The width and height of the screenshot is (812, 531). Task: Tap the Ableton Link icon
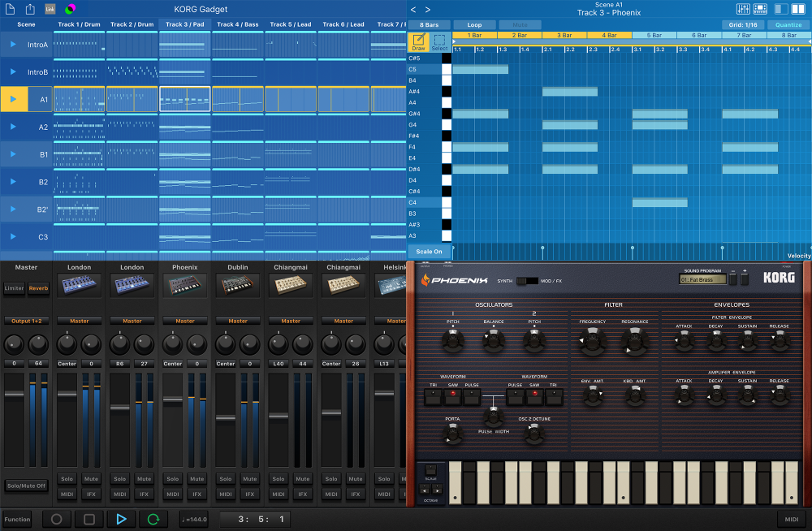(x=50, y=9)
